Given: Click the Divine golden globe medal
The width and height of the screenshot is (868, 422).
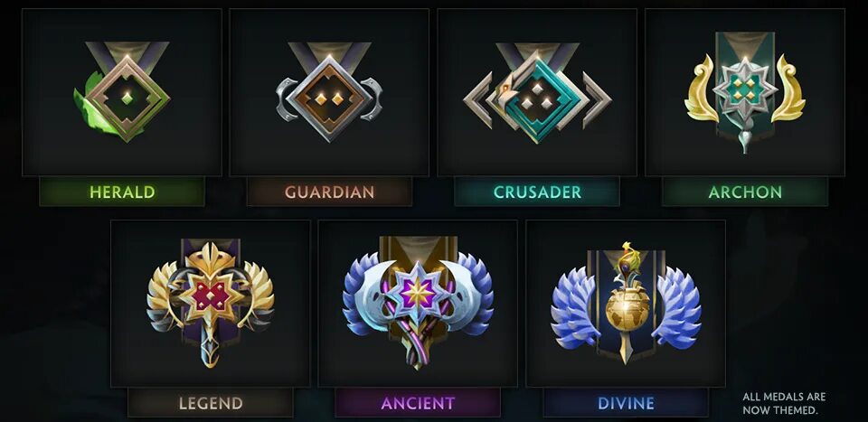Looking at the screenshot, I should tap(626, 303).
